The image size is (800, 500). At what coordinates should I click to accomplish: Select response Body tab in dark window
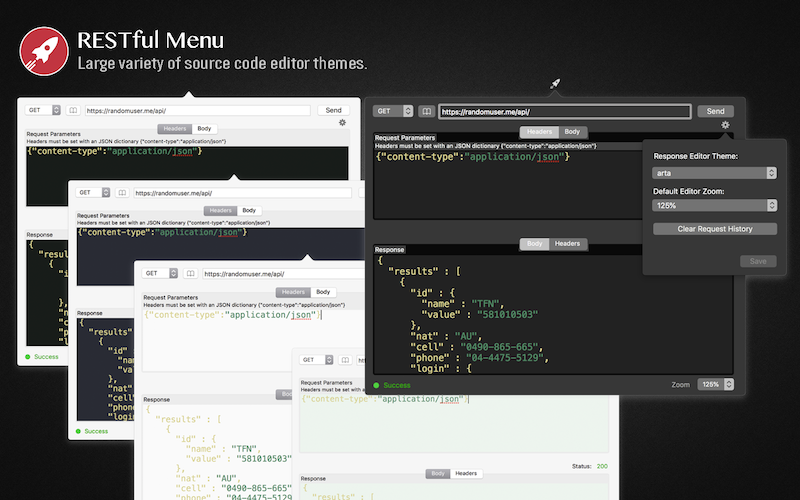click(534, 244)
